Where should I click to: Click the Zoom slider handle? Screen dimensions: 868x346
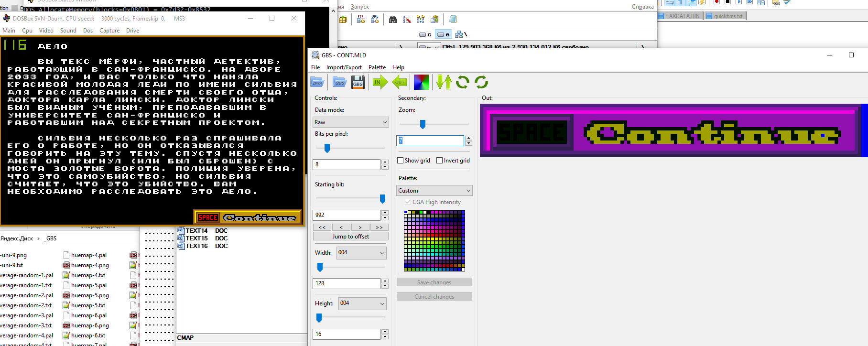click(423, 124)
